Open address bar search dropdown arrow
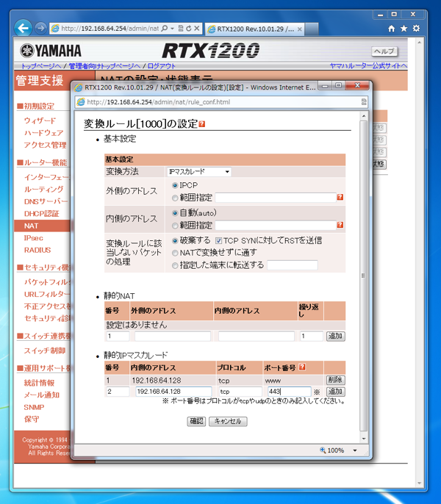The image size is (441, 504). tap(172, 28)
